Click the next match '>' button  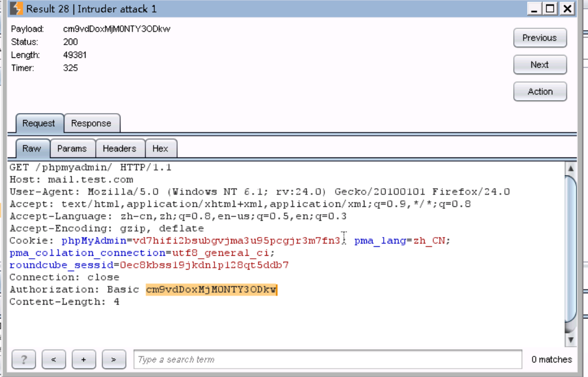coord(114,360)
